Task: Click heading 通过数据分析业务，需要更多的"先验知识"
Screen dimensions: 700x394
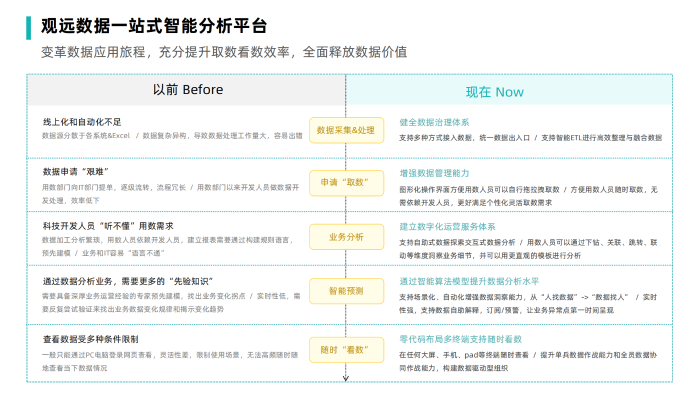Action: point(128,282)
